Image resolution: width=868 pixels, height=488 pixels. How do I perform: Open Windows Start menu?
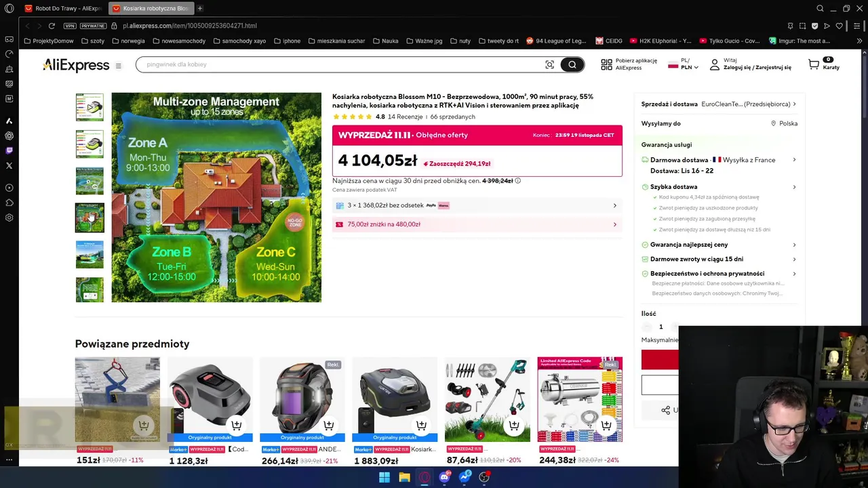(384, 477)
